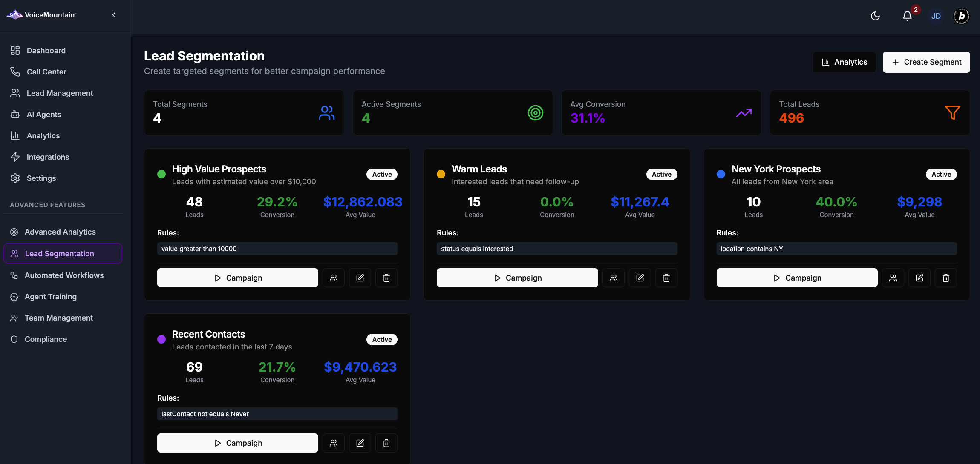Click the trash icon for Recent Contacts
This screenshot has height=464, width=980.
pos(386,443)
